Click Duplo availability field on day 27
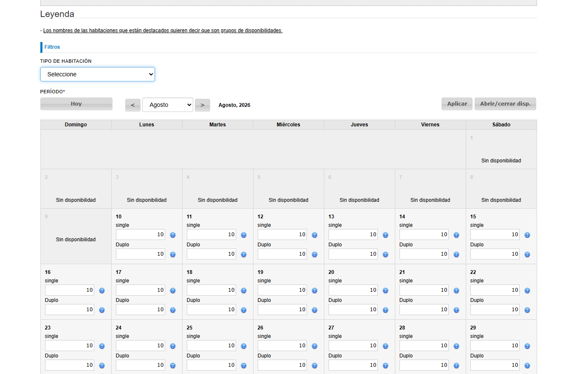 pos(353,365)
